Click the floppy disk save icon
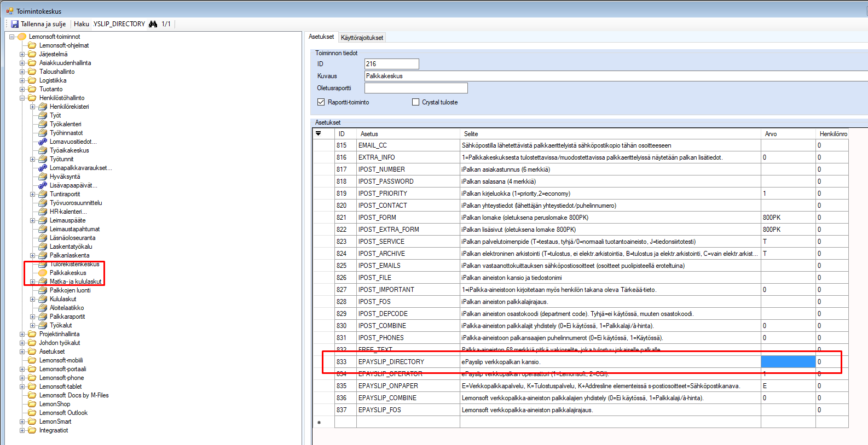 [x=15, y=24]
